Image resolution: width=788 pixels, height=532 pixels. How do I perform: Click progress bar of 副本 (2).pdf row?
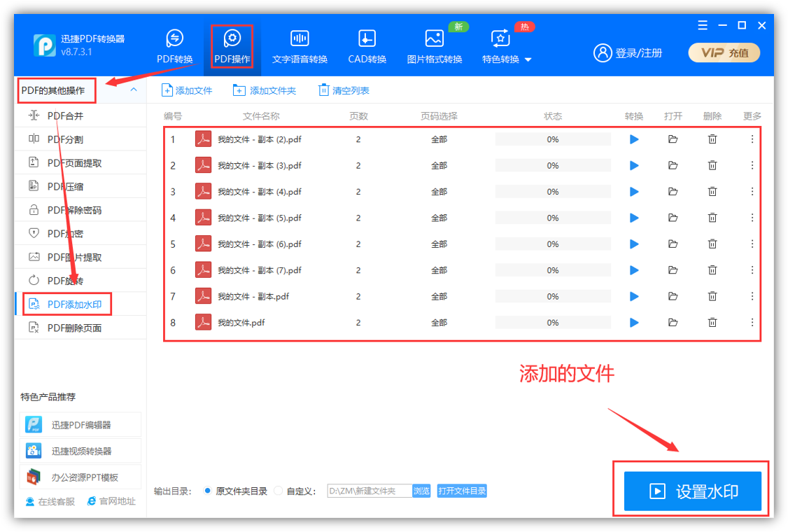click(x=553, y=139)
